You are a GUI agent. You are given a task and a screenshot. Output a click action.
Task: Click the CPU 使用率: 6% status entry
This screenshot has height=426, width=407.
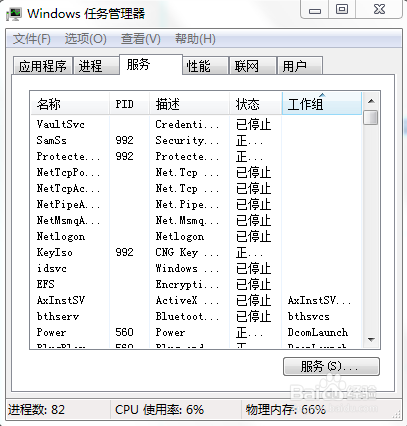[159, 409]
